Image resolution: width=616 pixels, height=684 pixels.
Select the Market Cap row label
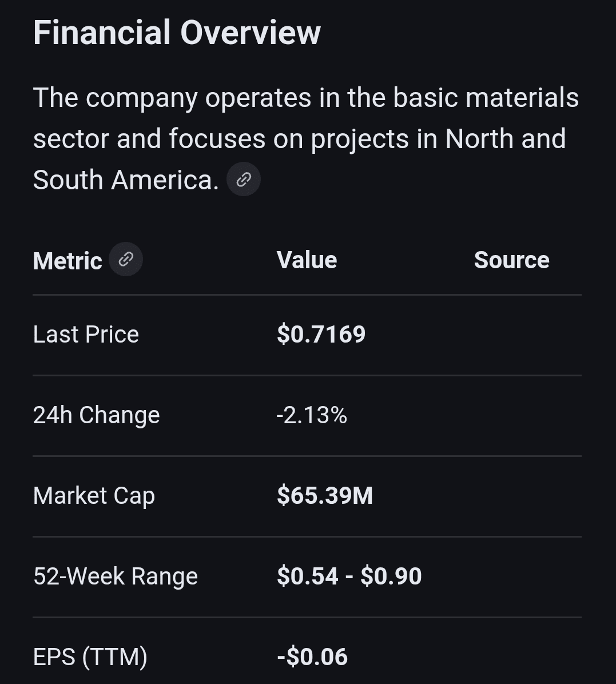point(94,496)
